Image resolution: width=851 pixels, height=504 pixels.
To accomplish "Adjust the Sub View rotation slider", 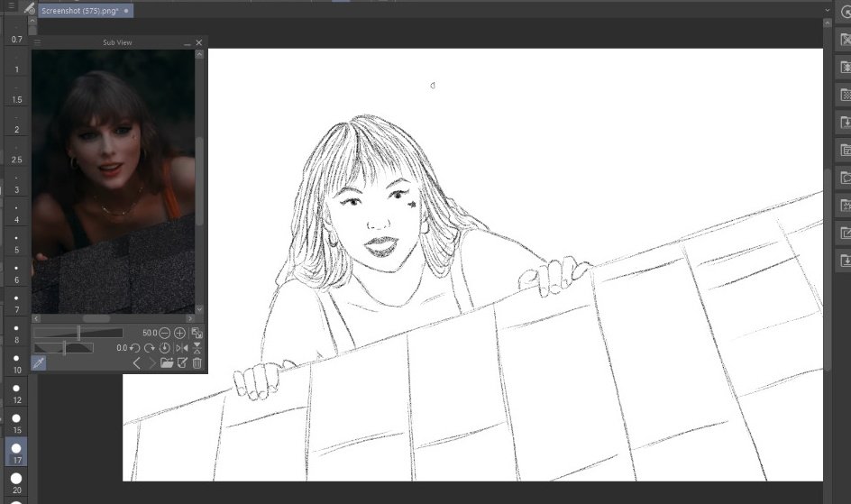I will click(x=64, y=348).
